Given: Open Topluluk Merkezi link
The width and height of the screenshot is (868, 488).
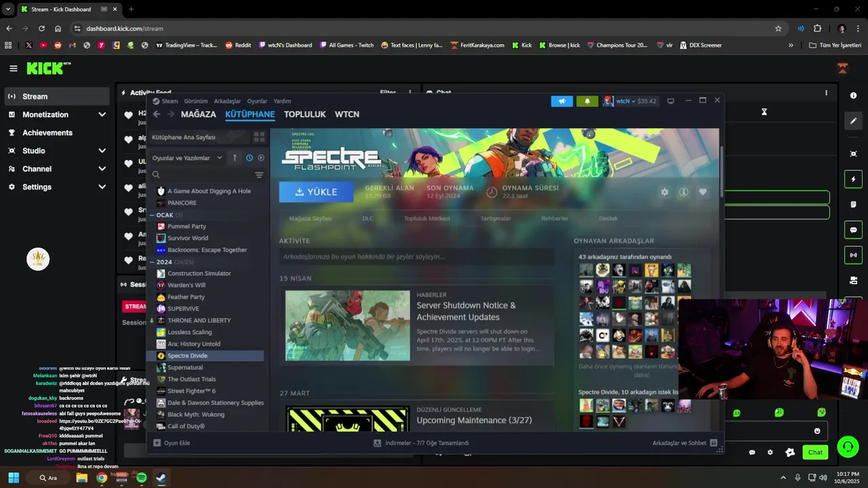Looking at the screenshot, I should point(427,218).
